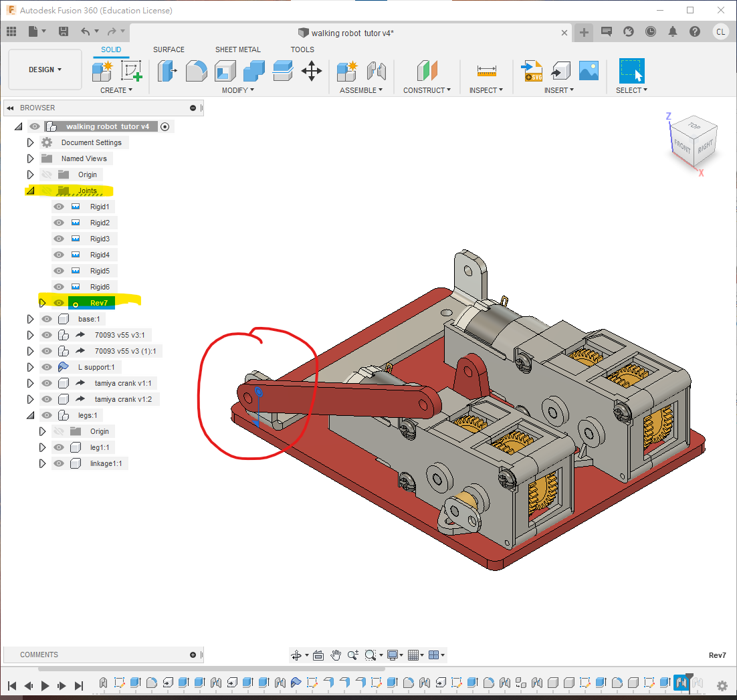
Task: Click the Insert SVG icon
Action: (x=532, y=70)
